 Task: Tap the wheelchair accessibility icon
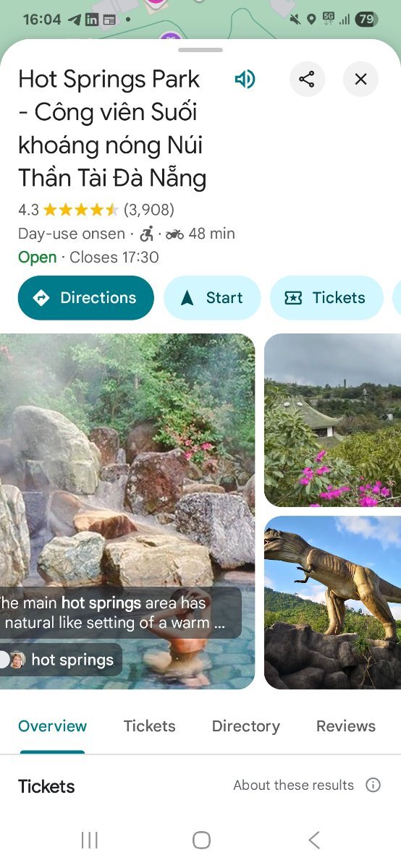[147, 234]
